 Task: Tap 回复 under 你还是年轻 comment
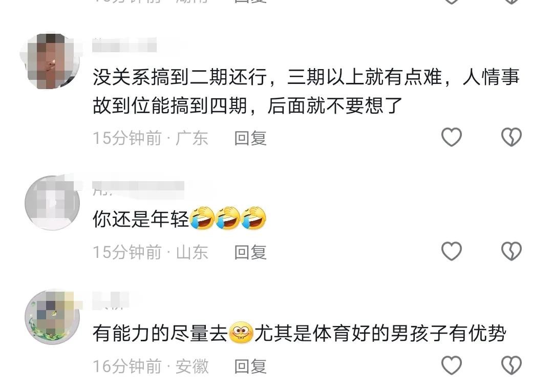(x=250, y=252)
